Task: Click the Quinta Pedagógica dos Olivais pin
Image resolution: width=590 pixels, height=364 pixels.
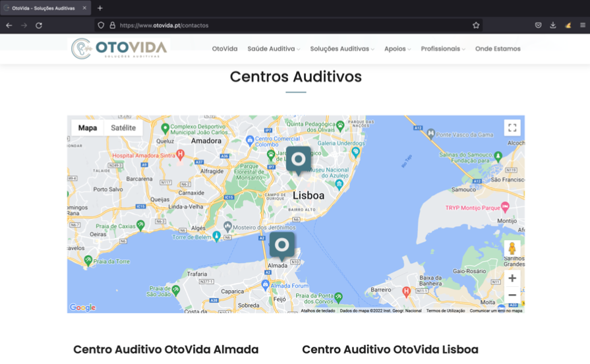Action: click(340, 125)
